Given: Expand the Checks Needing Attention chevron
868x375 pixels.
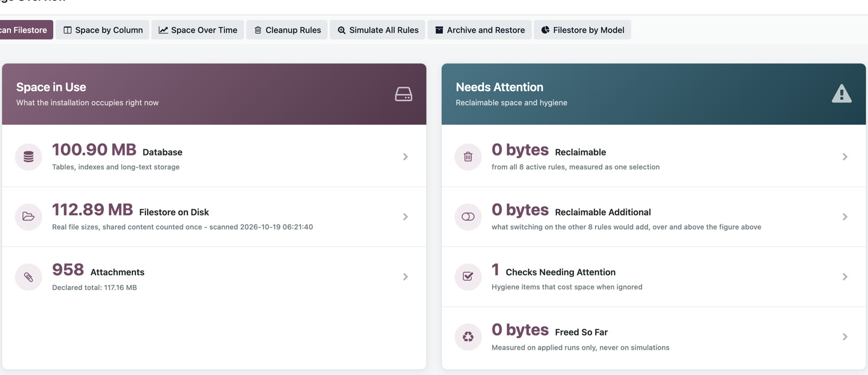Looking at the screenshot, I should click(x=845, y=277).
